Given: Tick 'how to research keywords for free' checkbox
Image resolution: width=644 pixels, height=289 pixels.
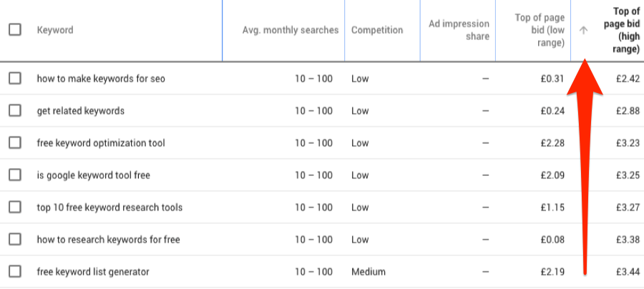Looking at the screenshot, I should 15,240.
